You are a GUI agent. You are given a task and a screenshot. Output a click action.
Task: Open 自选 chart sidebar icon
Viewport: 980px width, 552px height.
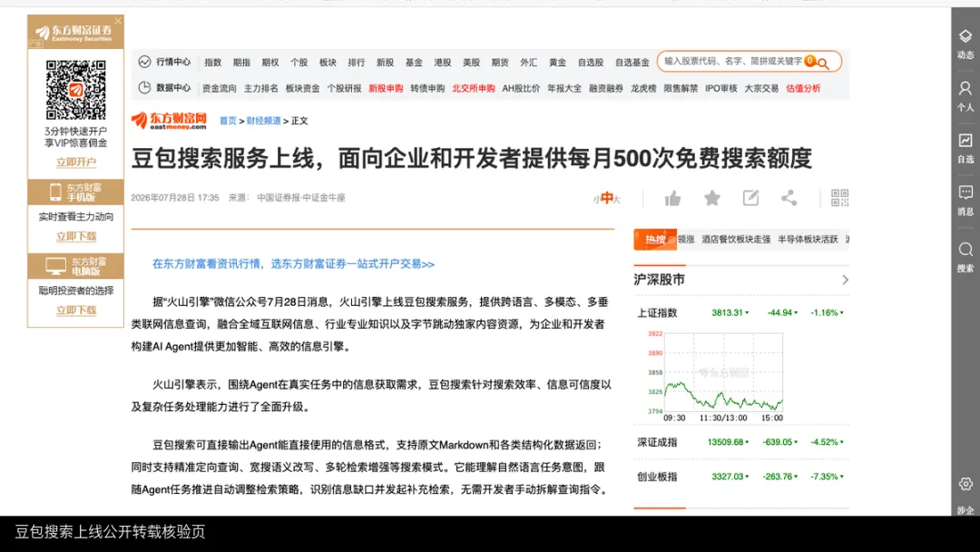point(965,149)
